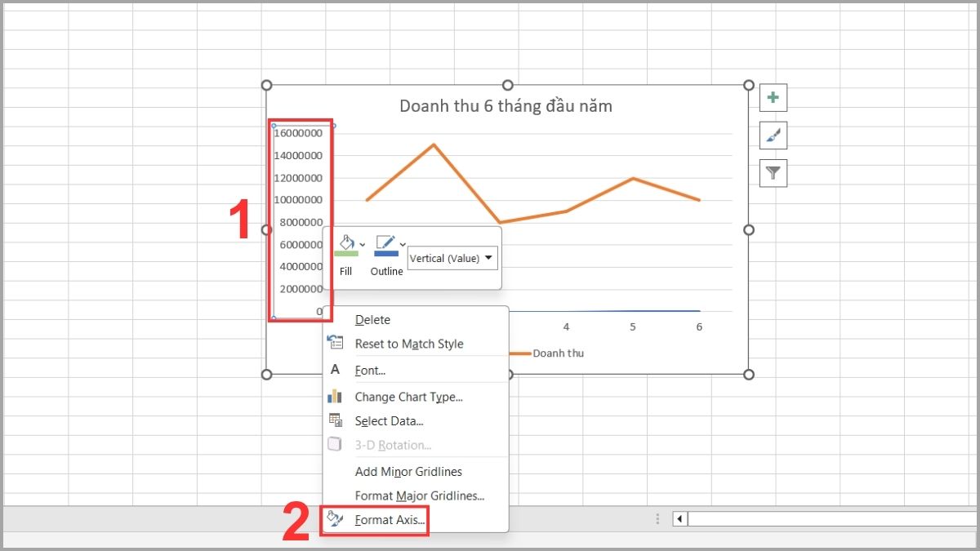Viewport: 980px width, 551px height.
Task: Expand the Outline color dropdown arrow
Action: [403, 244]
